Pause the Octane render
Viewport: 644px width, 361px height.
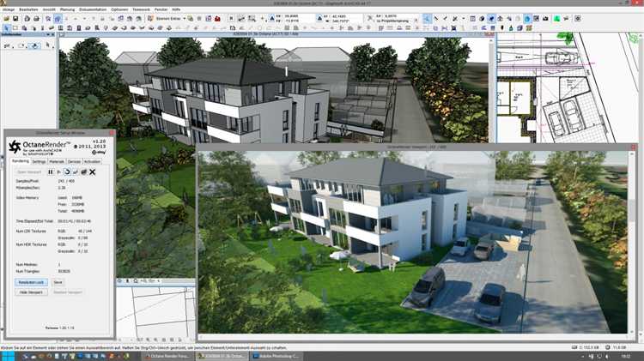click(51, 172)
